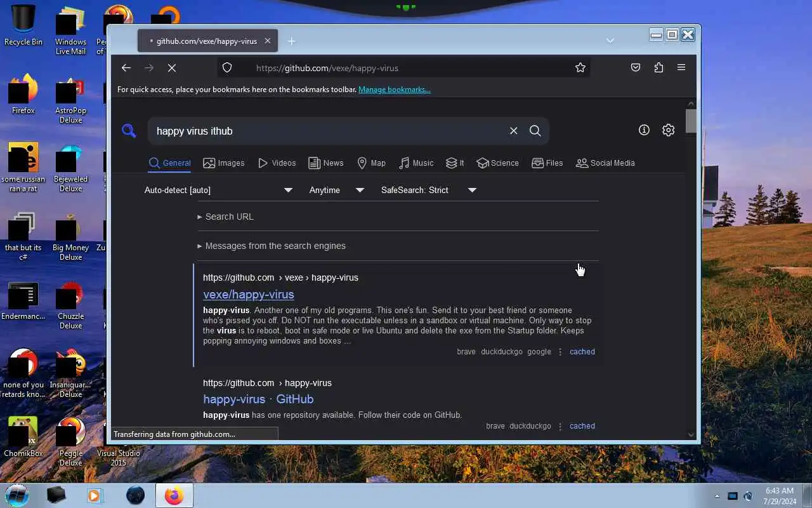Image resolution: width=812 pixels, height=508 pixels.
Task: Open the dark sphere taskbar icon
Action: point(135,495)
